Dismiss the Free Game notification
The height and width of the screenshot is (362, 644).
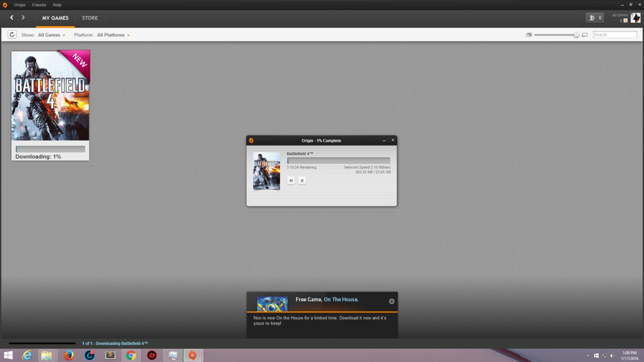392,301
